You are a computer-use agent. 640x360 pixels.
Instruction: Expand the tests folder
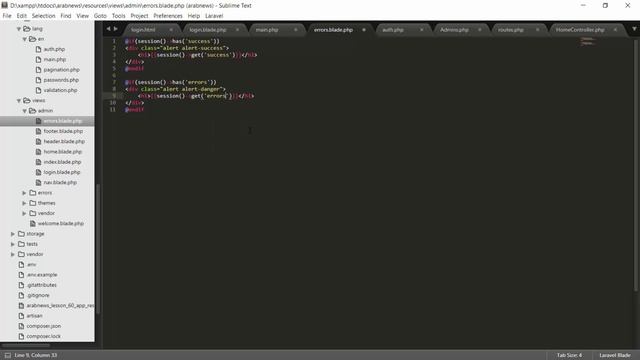(x=13, y=244)
